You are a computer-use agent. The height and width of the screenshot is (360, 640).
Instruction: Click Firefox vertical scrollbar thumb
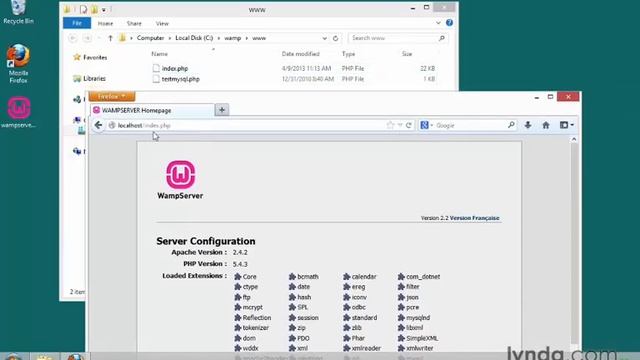pyautogui.click(x=574, y=243)
